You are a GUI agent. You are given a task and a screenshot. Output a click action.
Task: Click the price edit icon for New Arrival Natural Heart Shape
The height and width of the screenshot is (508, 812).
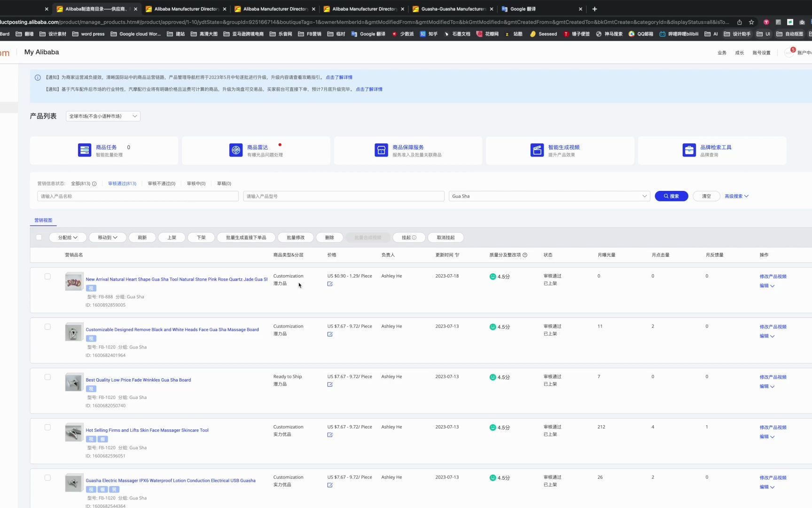pos(330,284)
